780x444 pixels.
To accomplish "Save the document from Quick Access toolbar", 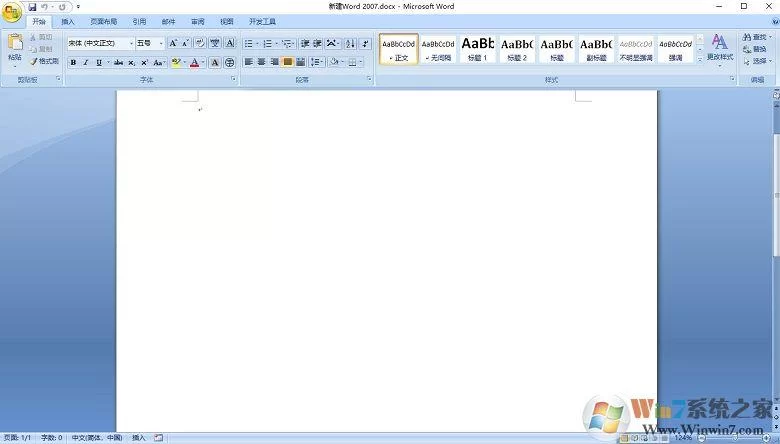I will point(32,7).
